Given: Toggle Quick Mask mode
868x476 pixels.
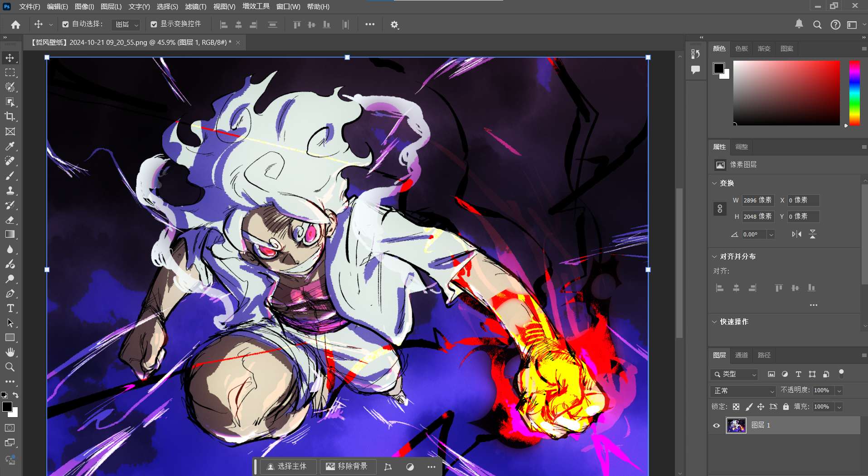Looking at the screenshot, I should tap(10, 428).
